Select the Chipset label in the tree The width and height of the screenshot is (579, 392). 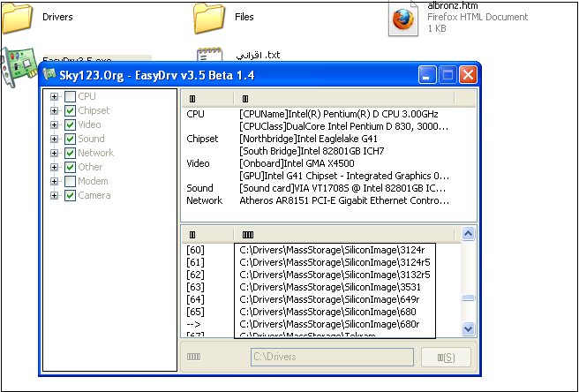coord(94,110)
